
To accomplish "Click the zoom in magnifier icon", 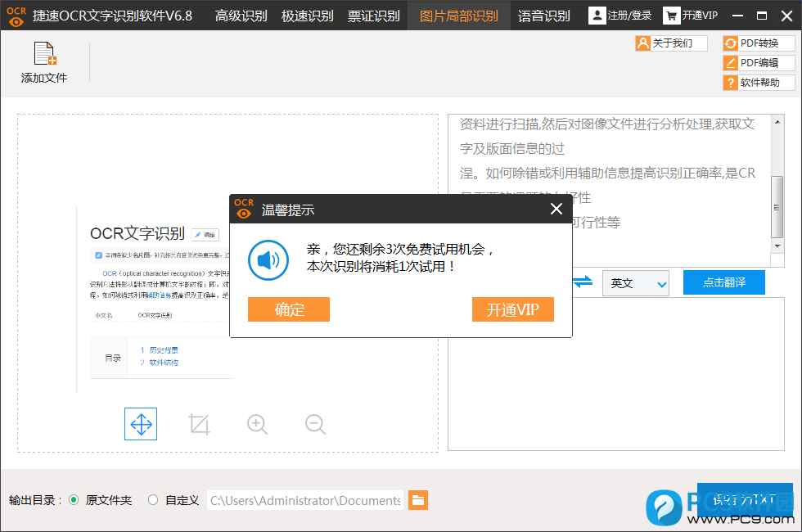I will click(x=257, y=424).
